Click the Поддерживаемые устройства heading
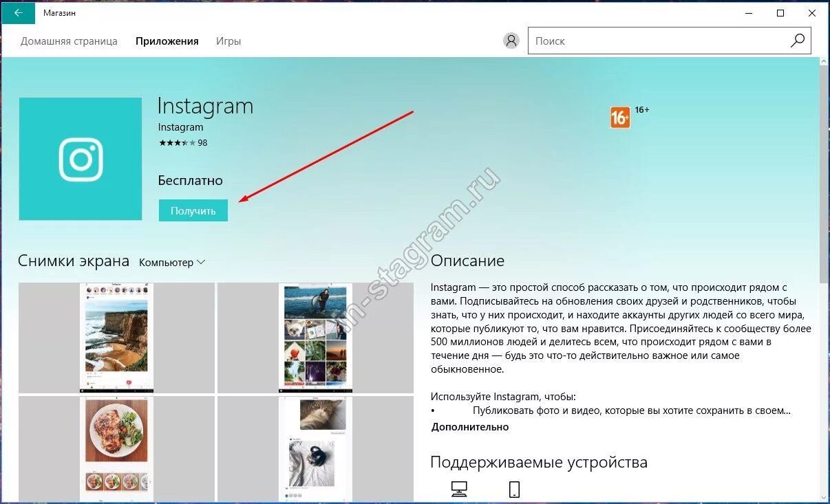 539,462
